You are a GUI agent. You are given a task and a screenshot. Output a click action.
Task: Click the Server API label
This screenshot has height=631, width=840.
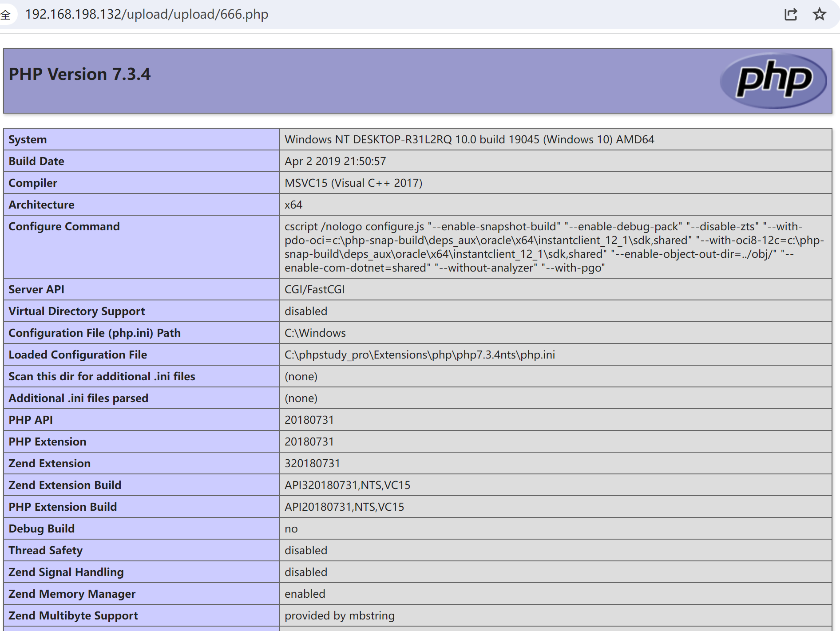pyautogui.click(x=36, y=289)
